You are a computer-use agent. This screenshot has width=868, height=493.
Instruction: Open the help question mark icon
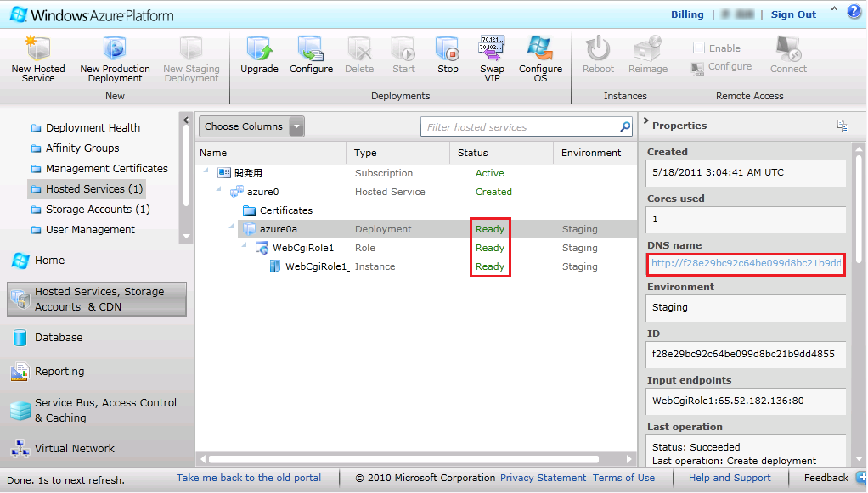click(x=854, y=12)
